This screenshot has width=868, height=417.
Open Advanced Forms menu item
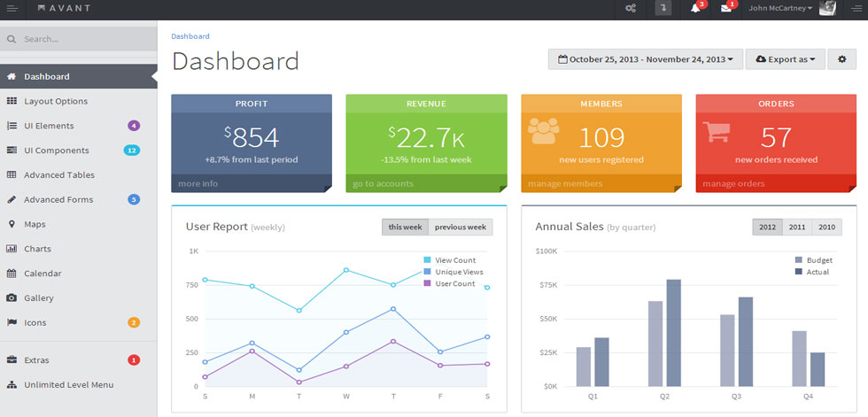(79, 200)
